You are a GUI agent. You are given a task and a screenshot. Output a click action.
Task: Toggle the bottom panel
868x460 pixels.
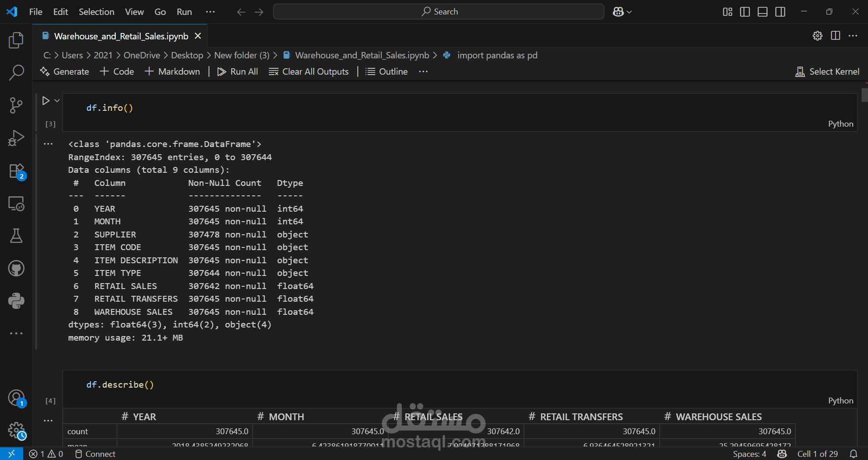coord(763,12)
